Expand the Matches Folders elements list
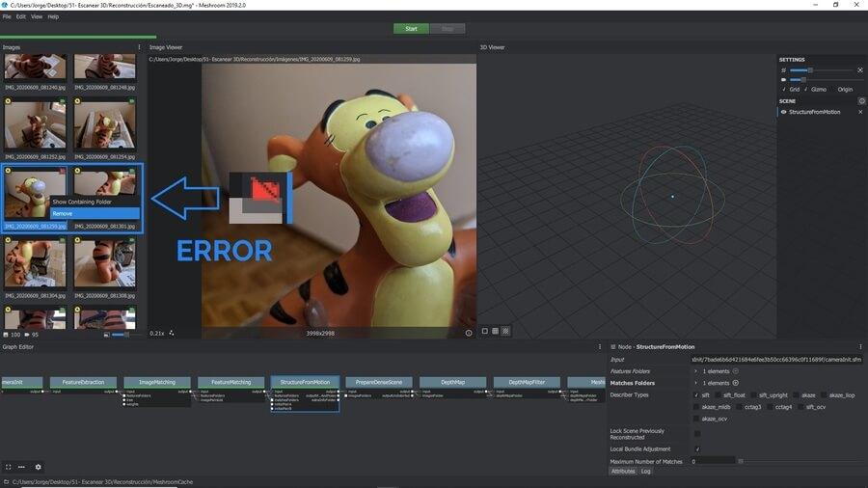 tap(696, 383)
